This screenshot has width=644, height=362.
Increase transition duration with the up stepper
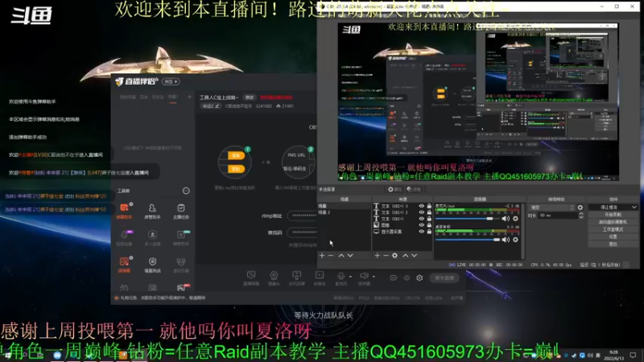click(x=580, y=213)
